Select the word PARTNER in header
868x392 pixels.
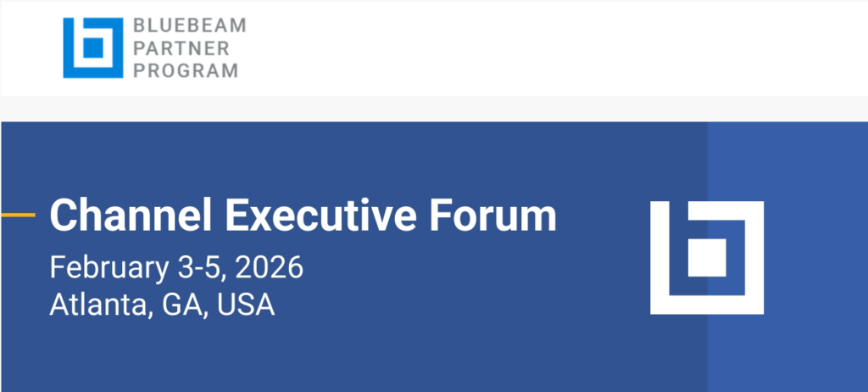179,48
